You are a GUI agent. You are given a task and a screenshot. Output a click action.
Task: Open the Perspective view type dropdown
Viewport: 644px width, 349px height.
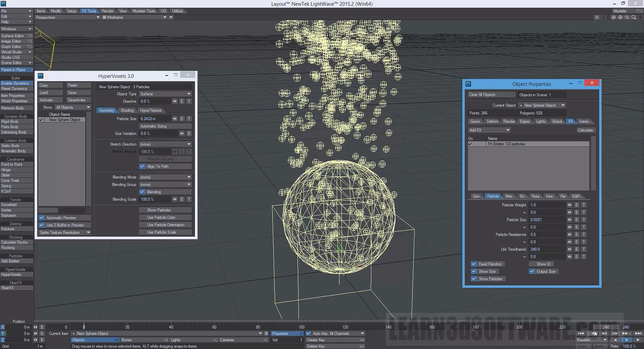point(67,18)
